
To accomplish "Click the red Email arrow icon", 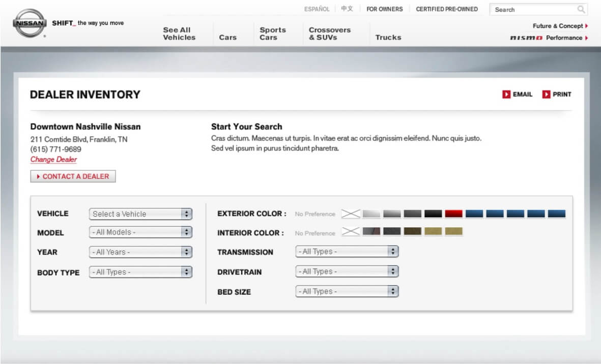I will pyautogui.click(x=506, y=94).
